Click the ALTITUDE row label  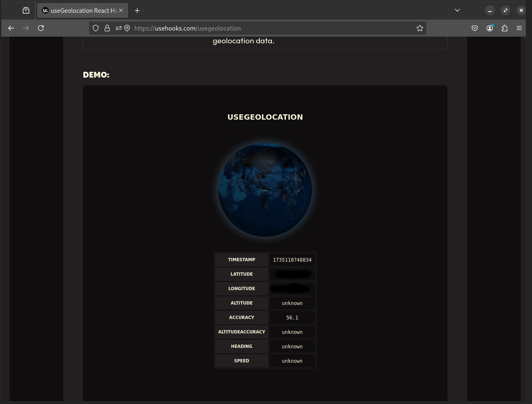[x=242, y=303]
